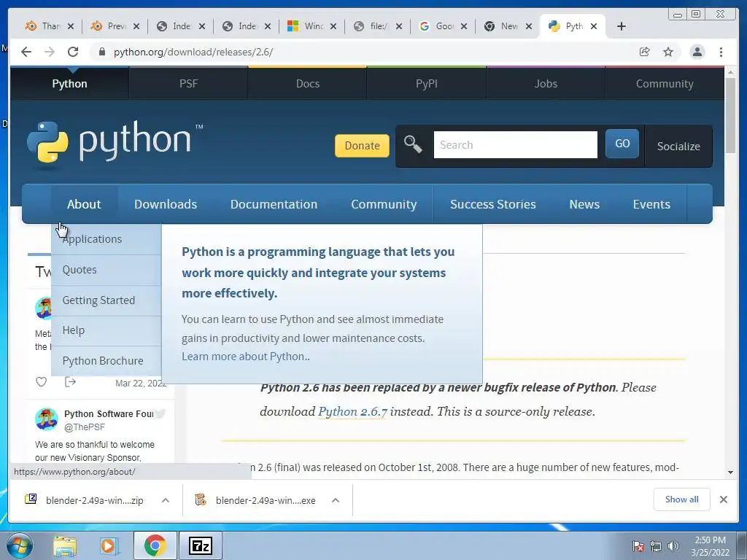Open Windows Media Player taskbar icon

click(x=109, y=546)
